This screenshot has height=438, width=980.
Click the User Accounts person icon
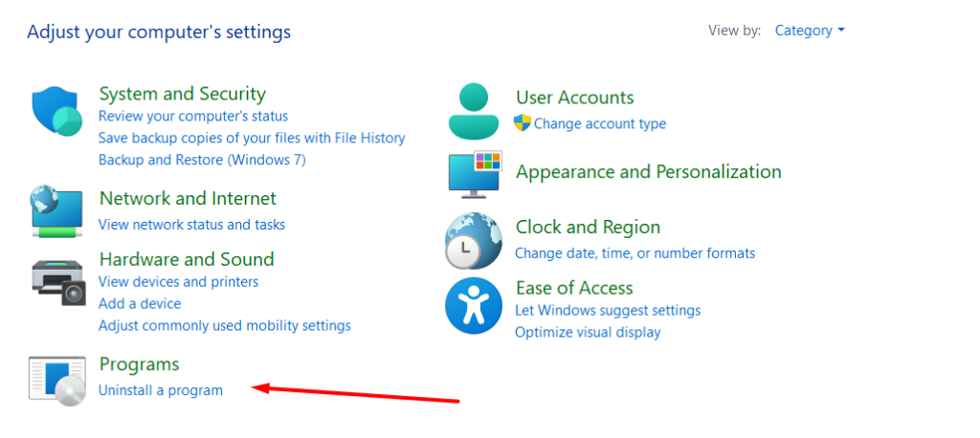pyautogui.click(x=474, y=111)
